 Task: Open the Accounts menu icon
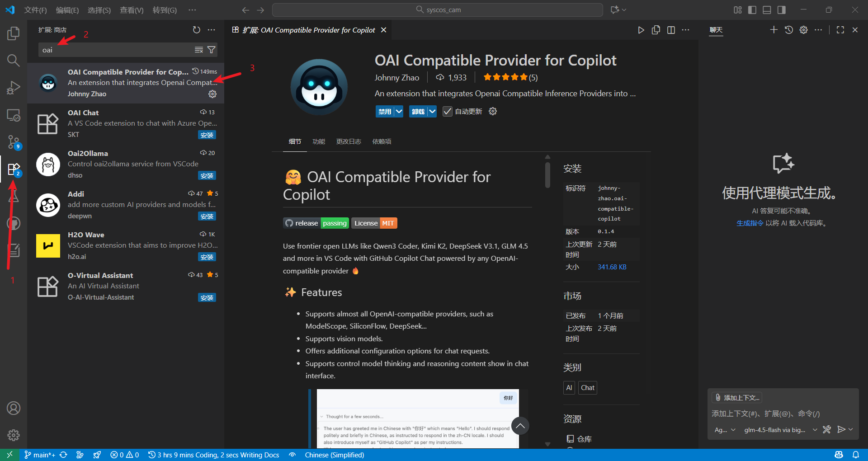pyautogui.click(x=14, y=408)
